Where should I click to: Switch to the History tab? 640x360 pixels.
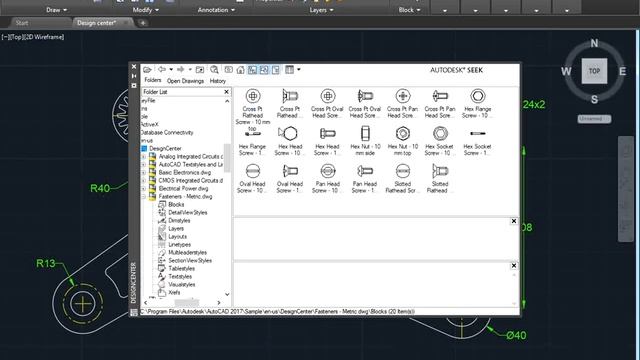pos(218,81)
